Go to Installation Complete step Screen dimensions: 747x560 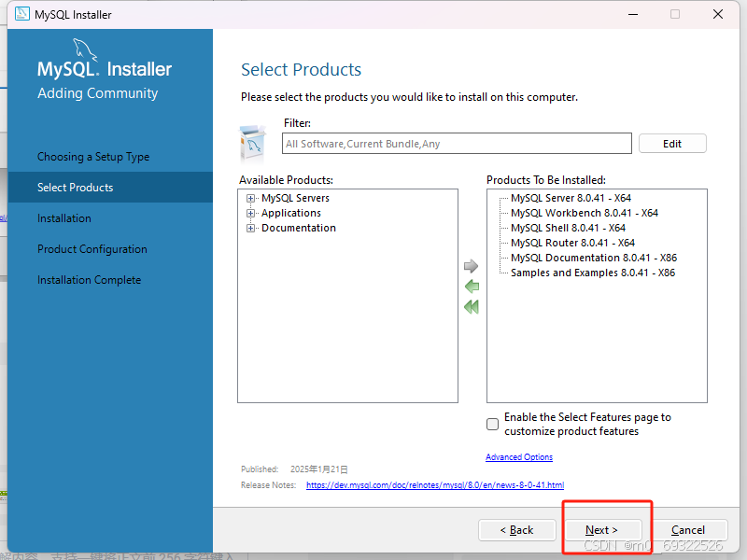click(x=89, y=280)
